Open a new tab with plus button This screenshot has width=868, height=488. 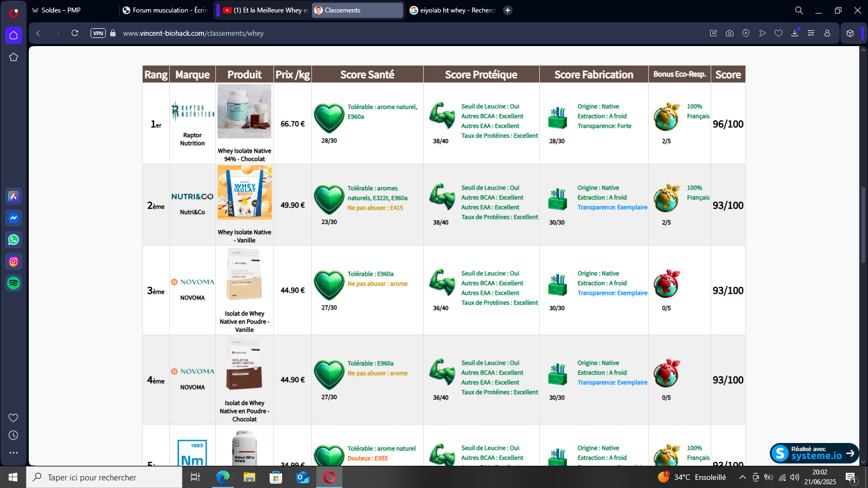tap(508, 10)
